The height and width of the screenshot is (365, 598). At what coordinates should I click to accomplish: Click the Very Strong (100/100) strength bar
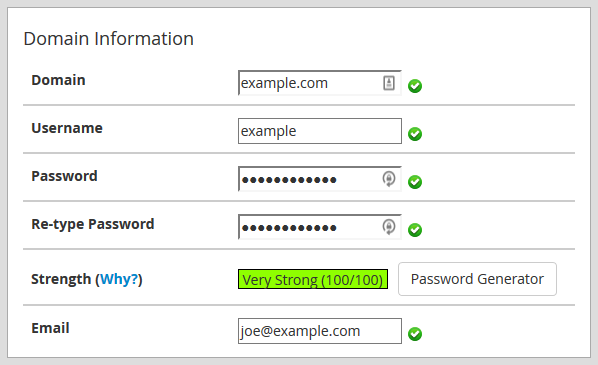[313, 279]
